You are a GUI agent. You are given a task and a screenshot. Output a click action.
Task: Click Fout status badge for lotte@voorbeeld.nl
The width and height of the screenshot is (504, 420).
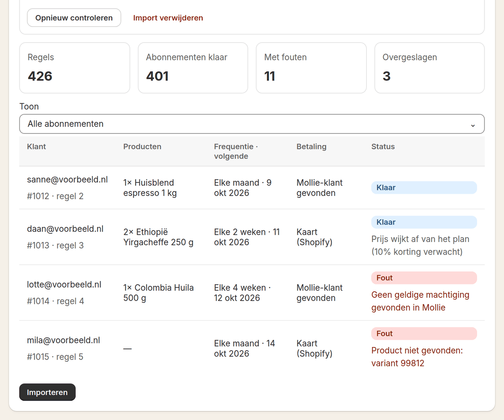(424, 278)
